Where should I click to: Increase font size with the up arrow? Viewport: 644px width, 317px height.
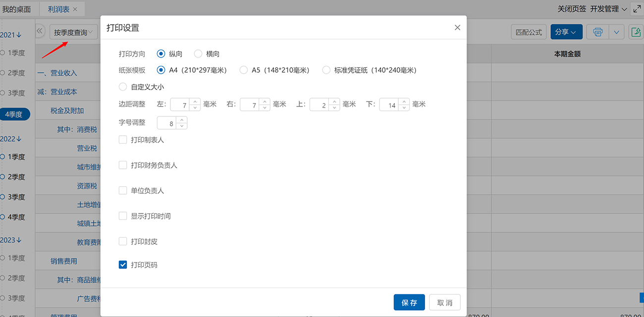182,120
